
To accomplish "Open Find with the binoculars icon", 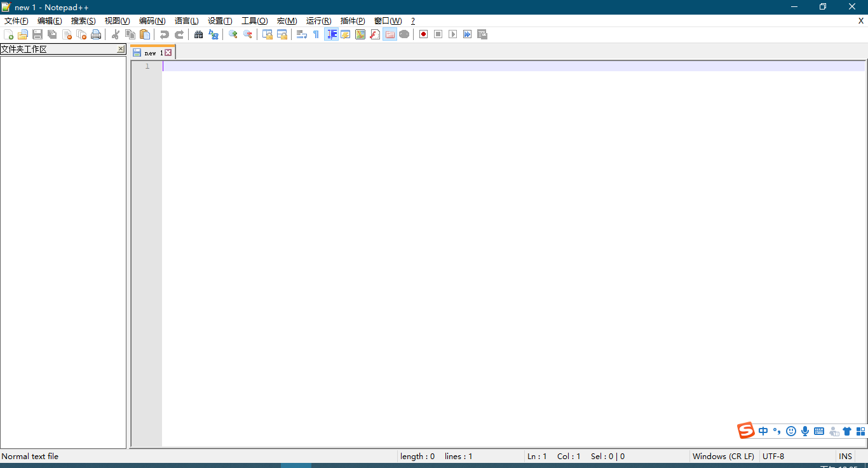I will coord(199,34).
